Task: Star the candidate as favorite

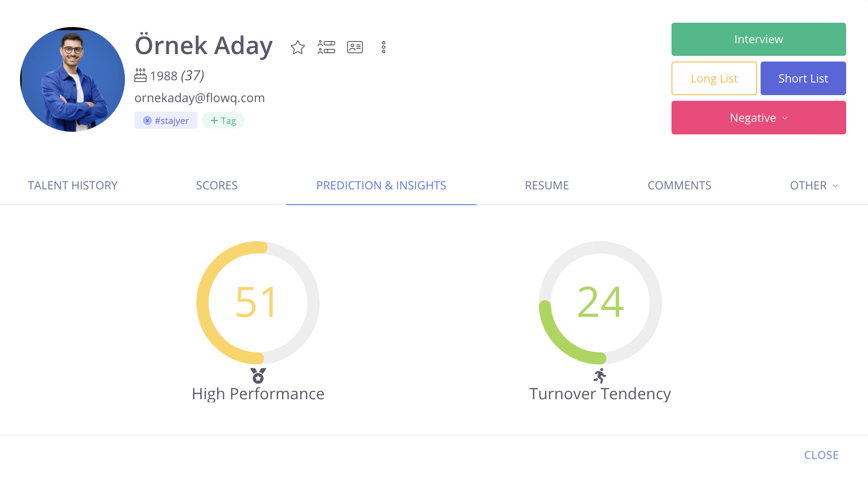Action: pos(298,47)
